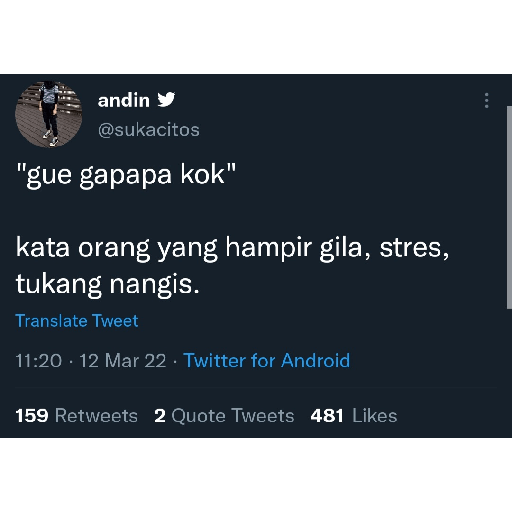Click the line starting "kata orang yang hampir"
Viewport: 512px width, 512px height.
click(232, 248)
